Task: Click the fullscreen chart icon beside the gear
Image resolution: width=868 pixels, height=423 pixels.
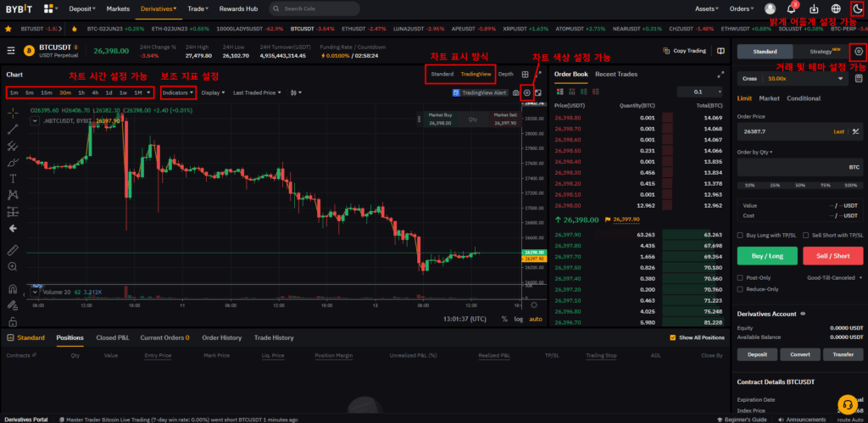Action: [538, 92]
